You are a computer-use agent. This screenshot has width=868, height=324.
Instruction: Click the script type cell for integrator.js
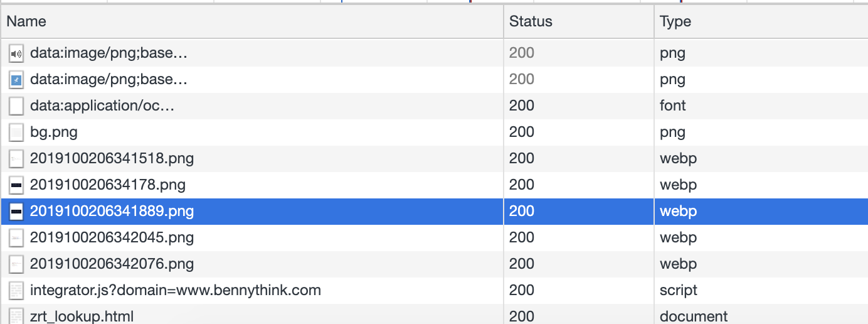coord(679,291)
